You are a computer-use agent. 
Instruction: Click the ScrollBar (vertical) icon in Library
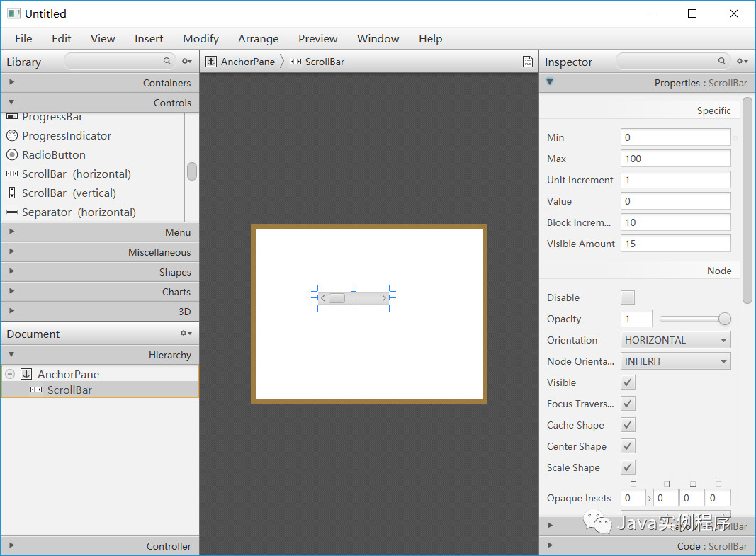(x=13, y=193)
